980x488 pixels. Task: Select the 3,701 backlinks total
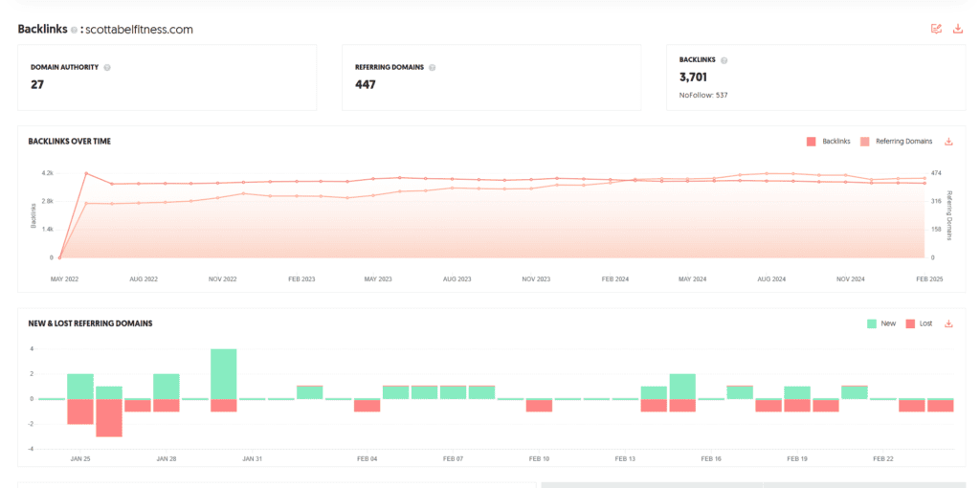click(x=693, y=78)
